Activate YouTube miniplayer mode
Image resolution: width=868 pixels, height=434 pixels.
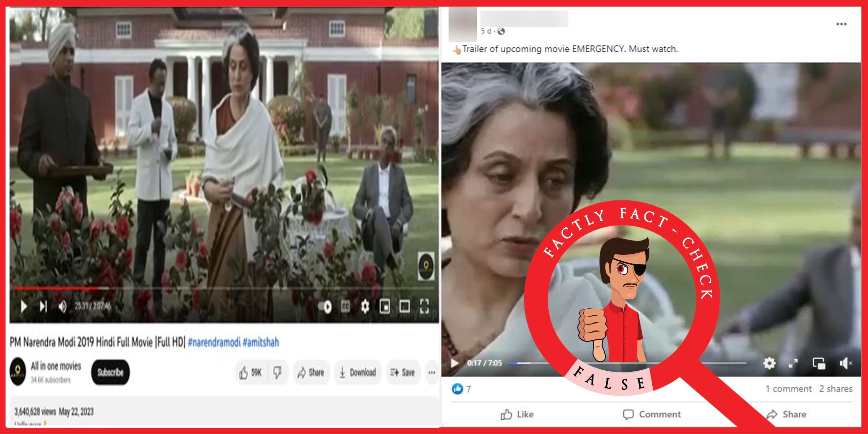click(384, 307)
